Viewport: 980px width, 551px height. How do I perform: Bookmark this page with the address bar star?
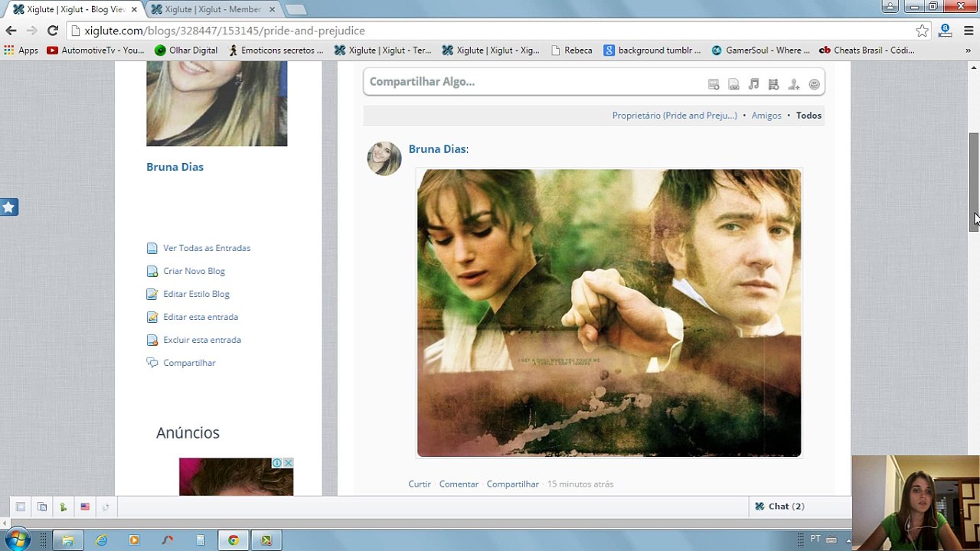(922, 31)
